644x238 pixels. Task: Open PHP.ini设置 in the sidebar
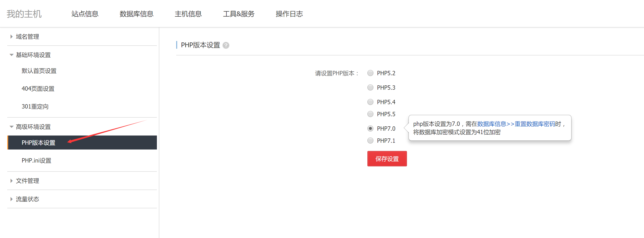(36, 160)
